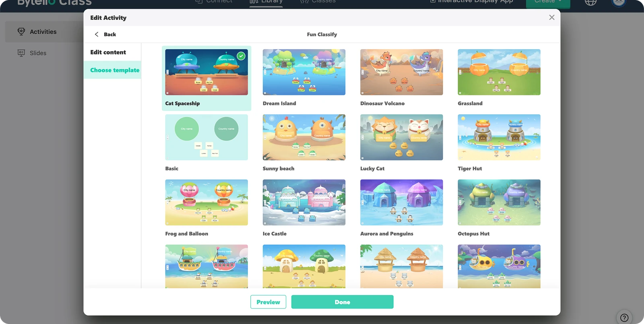
Task: Choose the Basic template
Action: 206,137
